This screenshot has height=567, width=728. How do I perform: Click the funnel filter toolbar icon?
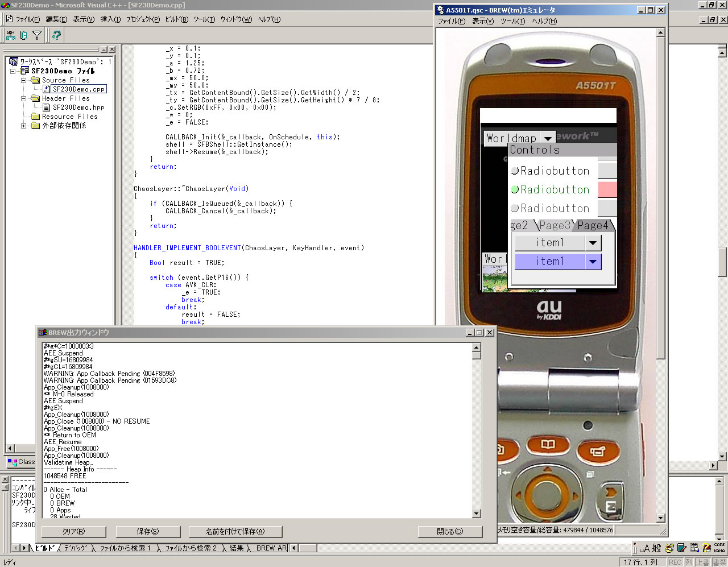[37, 35]
